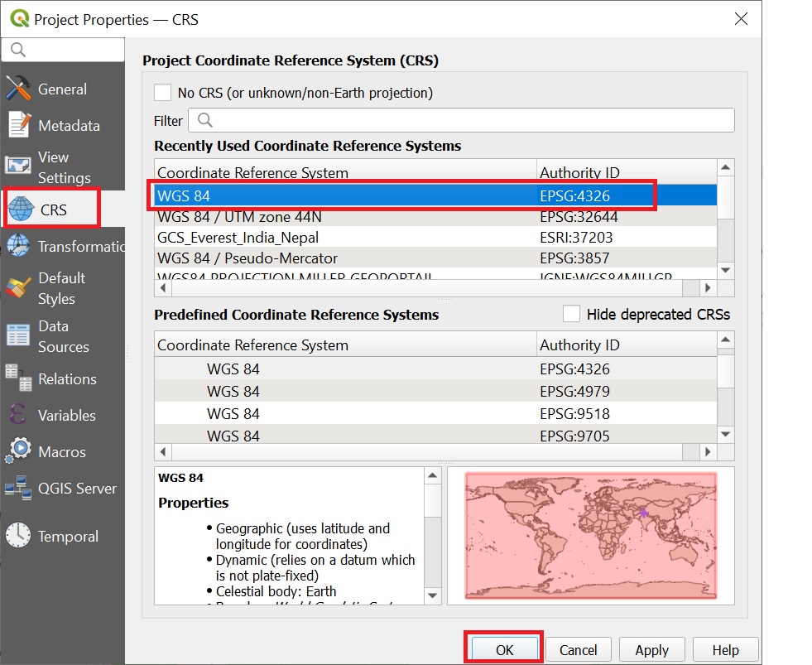Open Help for project properties
The width and height of the screenshot is (812, 665).
pyautogui.click(x=725, y=649)
